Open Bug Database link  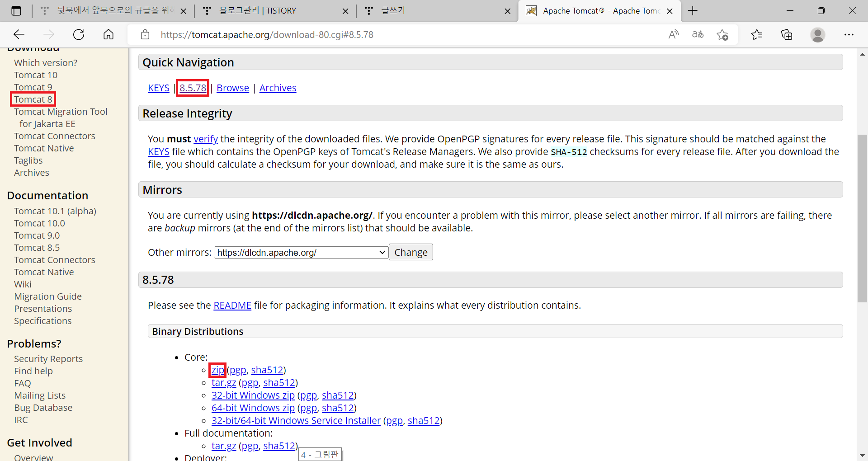[x=43, y=407]
